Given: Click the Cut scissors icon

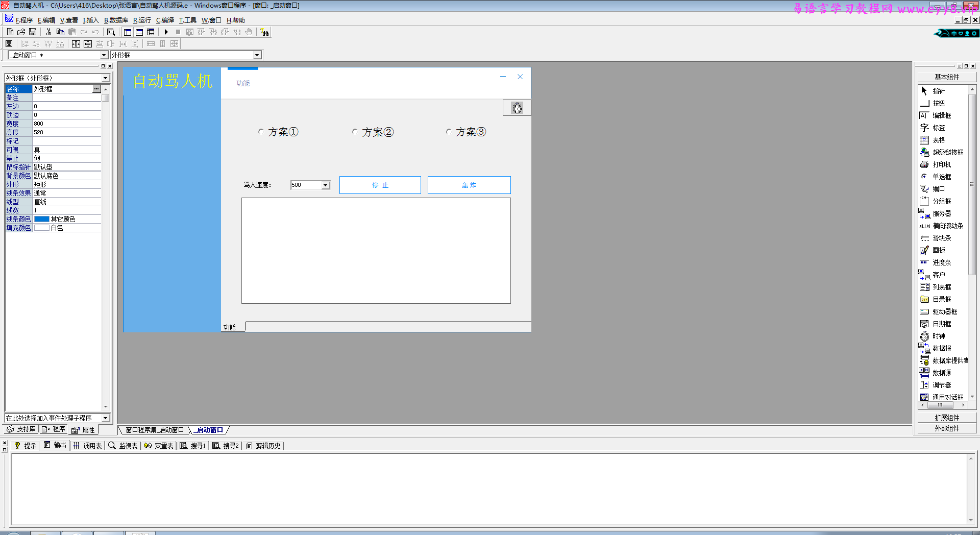Looking at the screenshot, I should pyautogui.click(x=48, y=32).
